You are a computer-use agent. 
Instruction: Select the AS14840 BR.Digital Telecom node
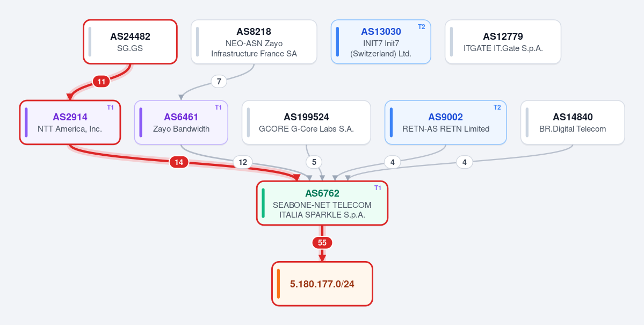[573, 122]
